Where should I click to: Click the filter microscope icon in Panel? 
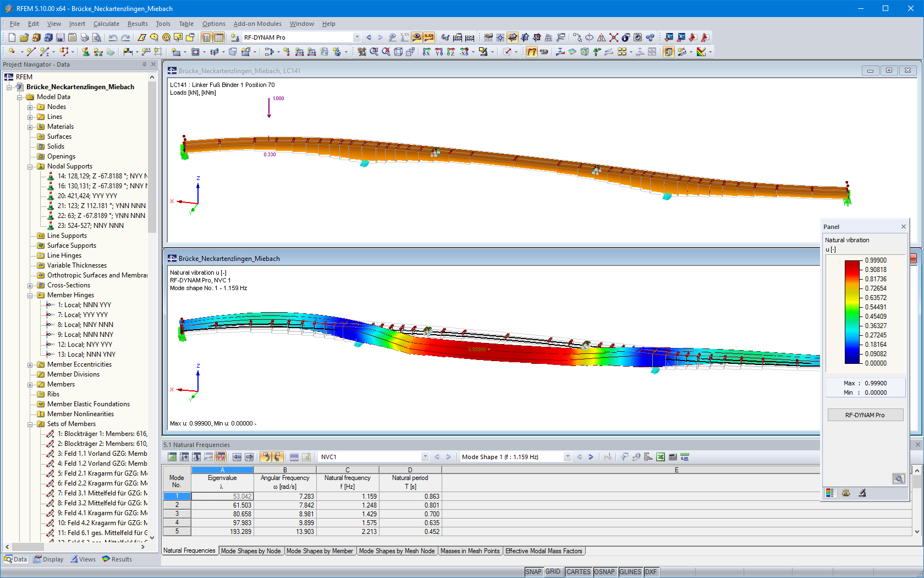pos(862,493)
